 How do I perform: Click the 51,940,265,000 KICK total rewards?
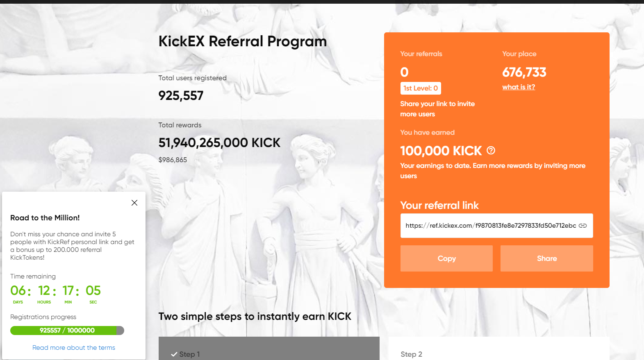click(219, 143)
